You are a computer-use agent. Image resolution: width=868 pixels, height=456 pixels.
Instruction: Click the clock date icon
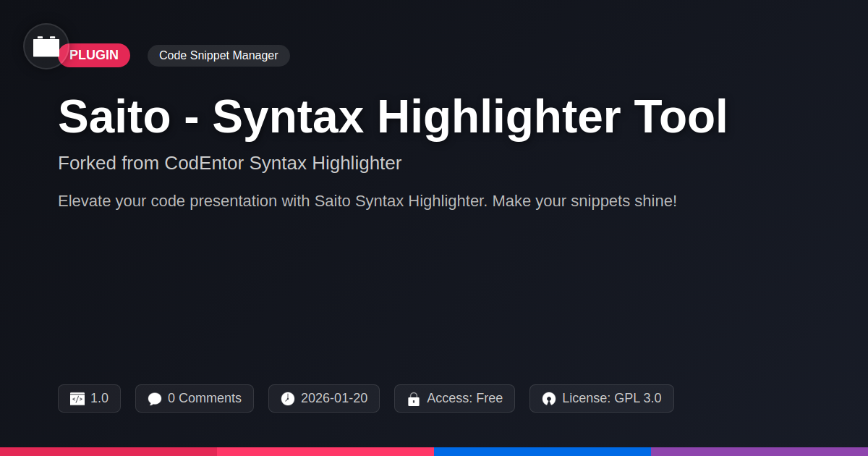point(288,399)
